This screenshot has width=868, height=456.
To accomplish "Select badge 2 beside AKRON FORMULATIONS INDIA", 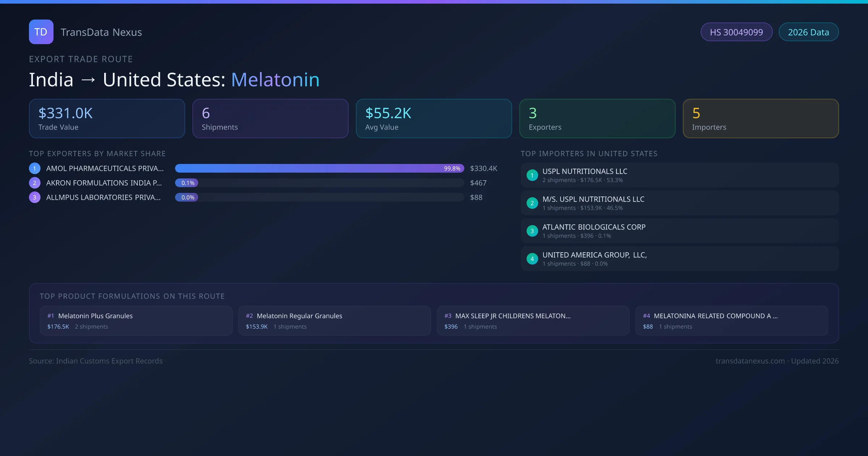I will point(34,183).
